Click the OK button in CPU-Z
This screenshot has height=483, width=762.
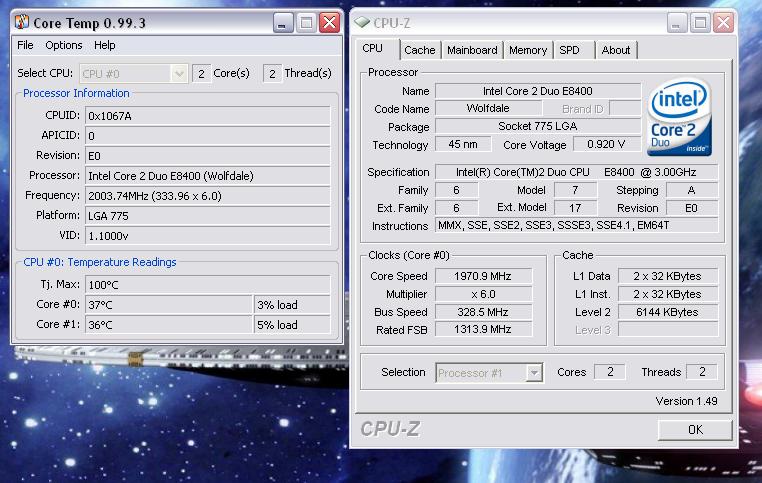pos(695,430)
